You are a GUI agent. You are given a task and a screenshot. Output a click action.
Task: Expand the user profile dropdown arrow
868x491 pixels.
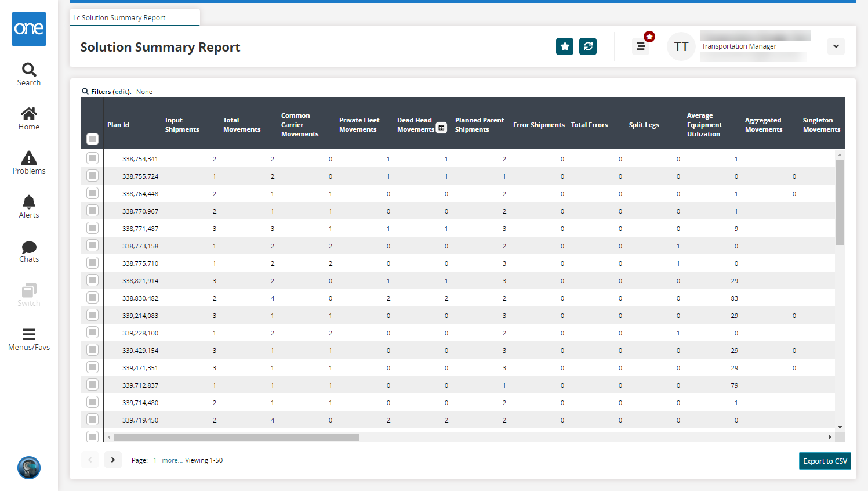click(836, 46)
